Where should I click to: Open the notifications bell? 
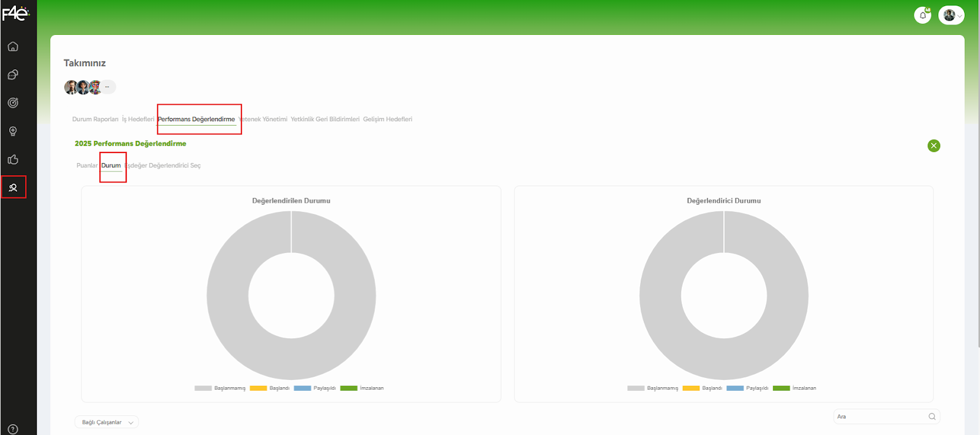(x=922, y=15)
